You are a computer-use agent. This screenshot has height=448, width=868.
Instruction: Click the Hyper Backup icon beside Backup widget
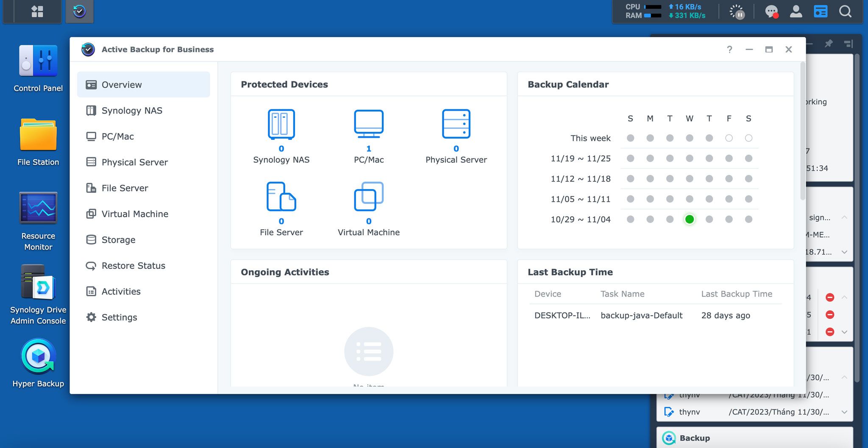pyautogui.click(x=669, y=438)
